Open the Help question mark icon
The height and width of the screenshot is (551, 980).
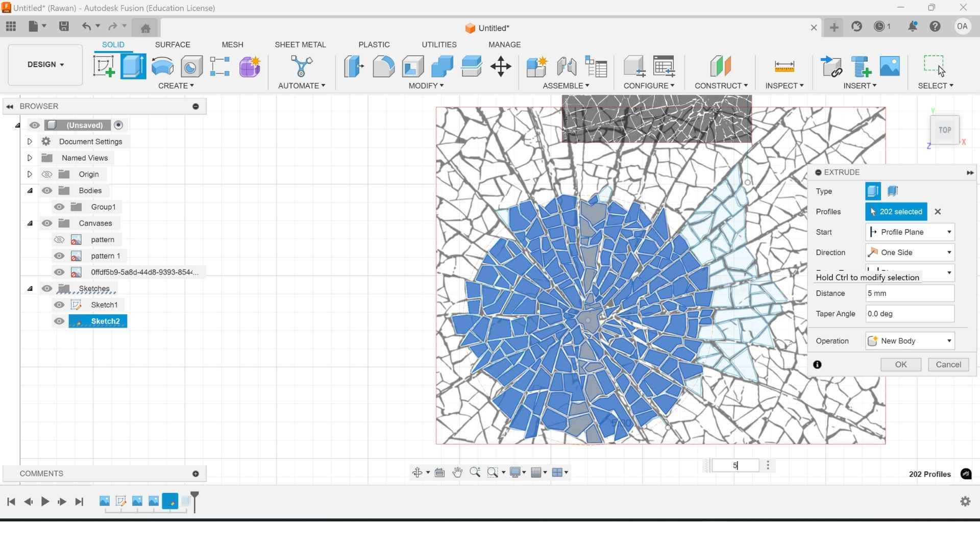coord(935,26)
